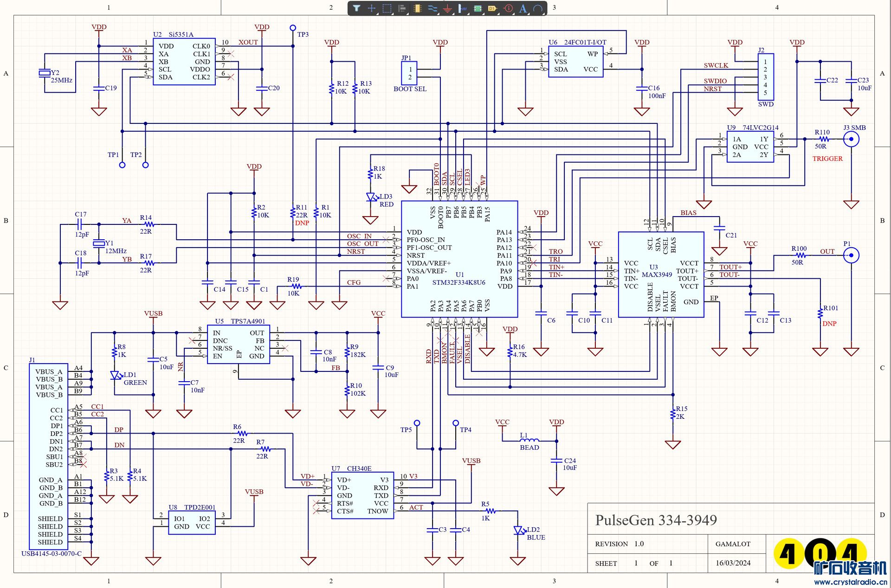Open the www.crystalradio.cn watermark link
Screen dimensions: 891x588
point(850,582)
